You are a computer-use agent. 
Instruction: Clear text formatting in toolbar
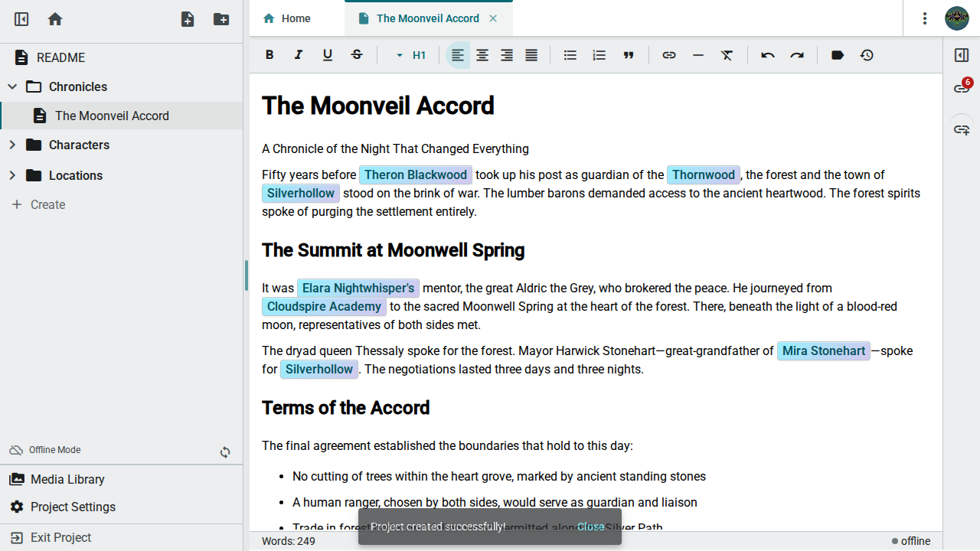click(727, 55)
